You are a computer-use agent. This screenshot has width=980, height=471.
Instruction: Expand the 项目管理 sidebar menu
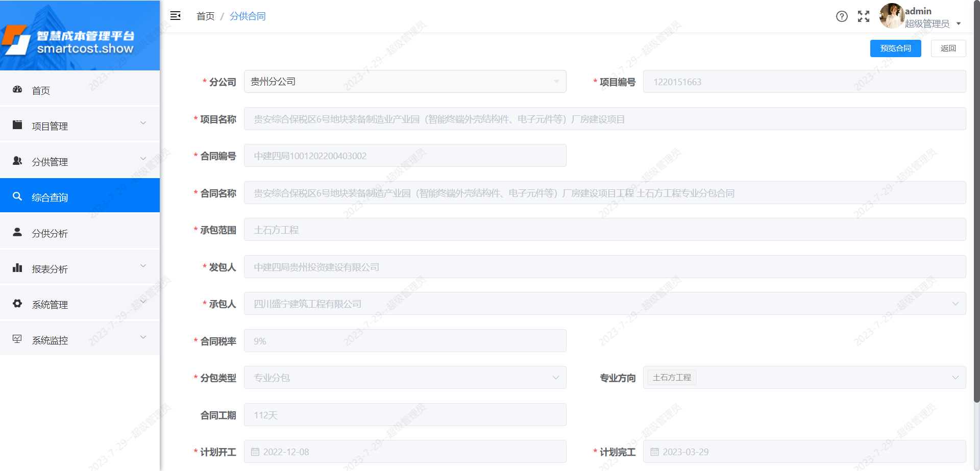(80, 126)
